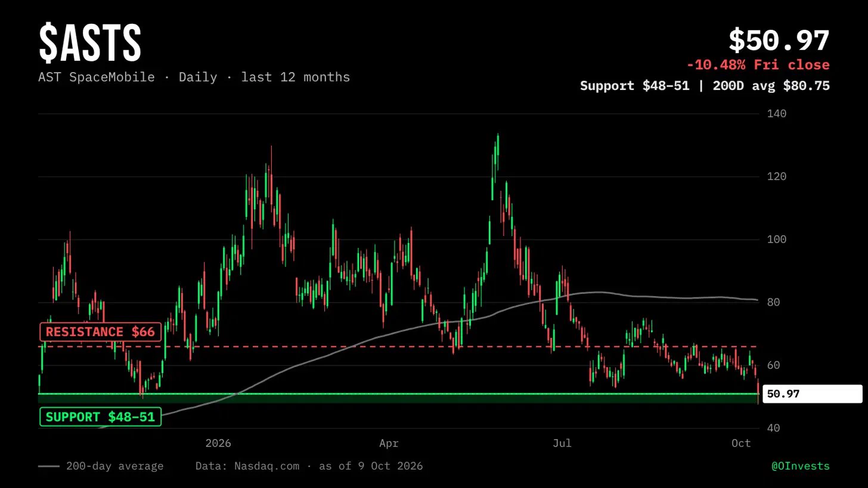Viewport: 868px width, 488px height.
Task: Click the Jul x-axis label
Action: click(x=562, y=443)
